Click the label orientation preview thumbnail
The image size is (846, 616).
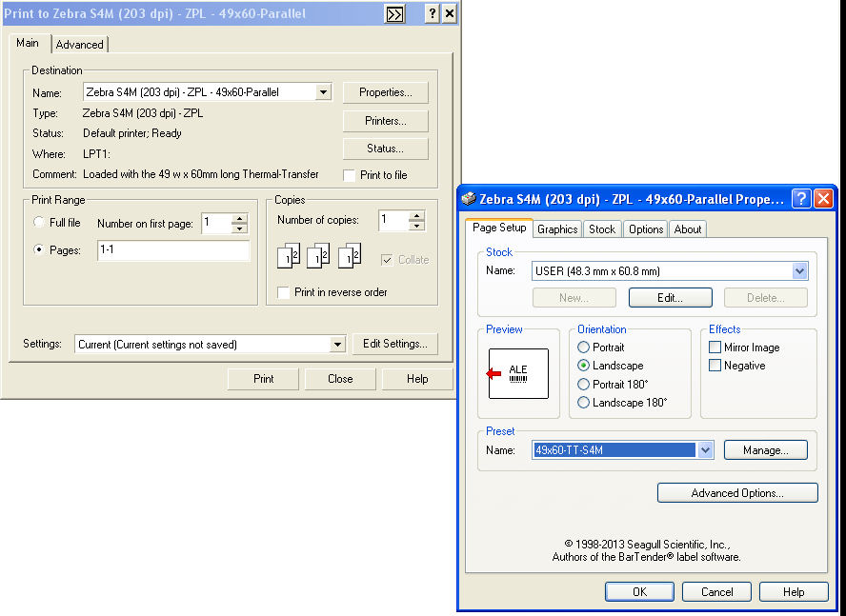[x=518, y=373]
